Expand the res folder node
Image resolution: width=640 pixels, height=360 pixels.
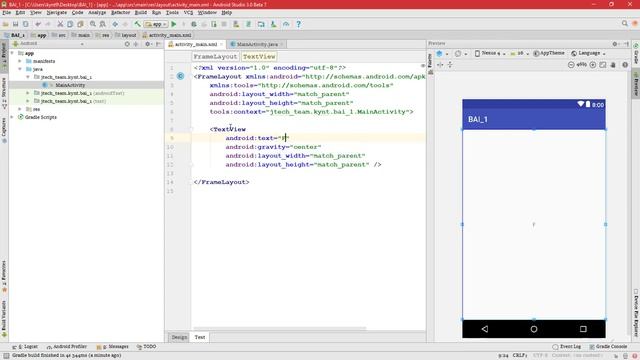[20, 109]
